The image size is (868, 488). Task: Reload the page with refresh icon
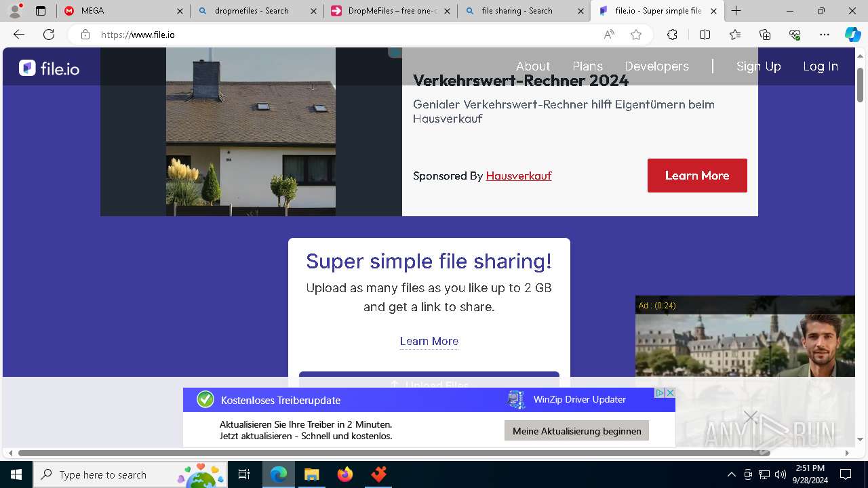49,35
